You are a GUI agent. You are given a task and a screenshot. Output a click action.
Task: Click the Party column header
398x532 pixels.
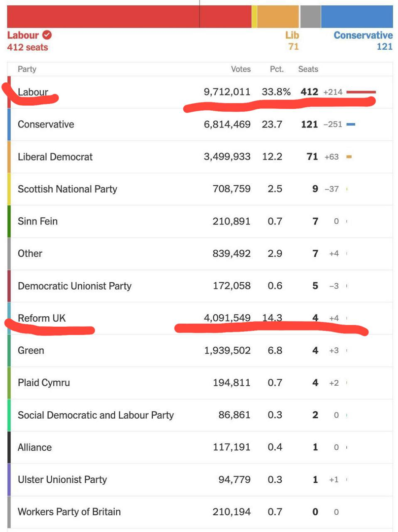pyautogui.click(x=27, y=69)
